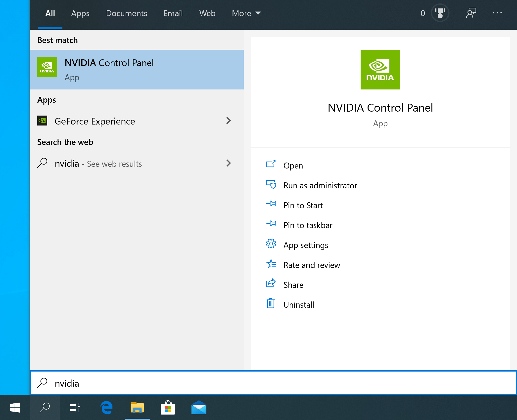Launch Microsoft Edge from the taskbar

(106, 408)
